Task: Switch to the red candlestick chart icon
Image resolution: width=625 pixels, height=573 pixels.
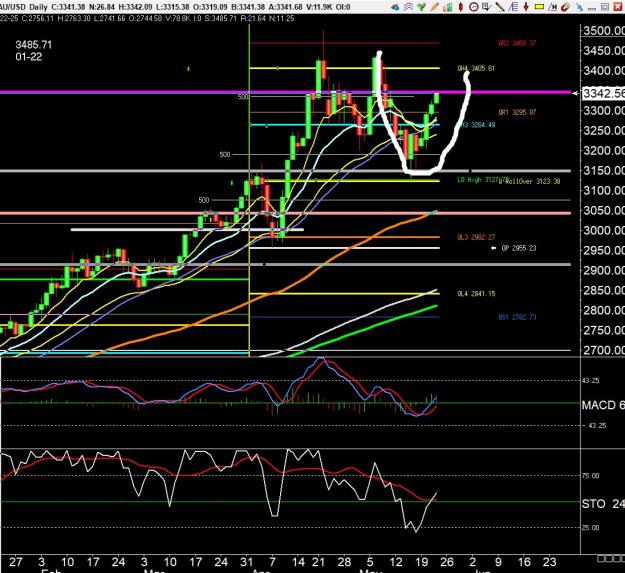Action: pyautogui.click(x=461, y=7)
